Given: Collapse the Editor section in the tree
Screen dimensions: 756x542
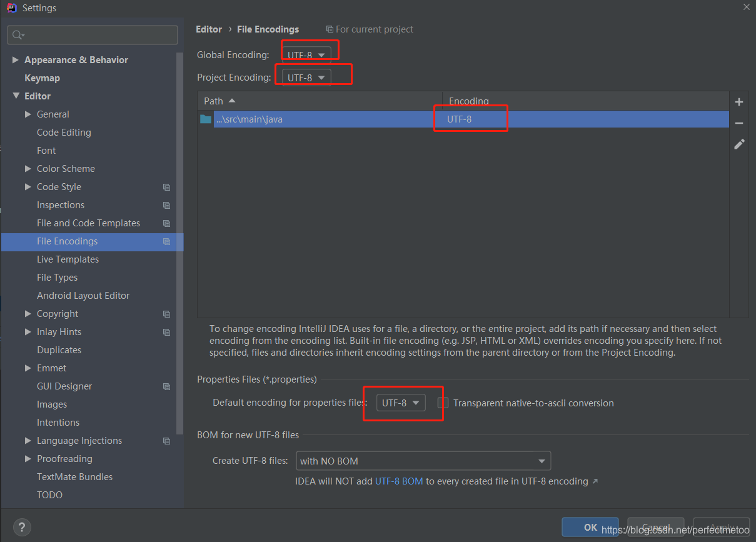Looking at the screenshot, I should (x=16, y=96).
